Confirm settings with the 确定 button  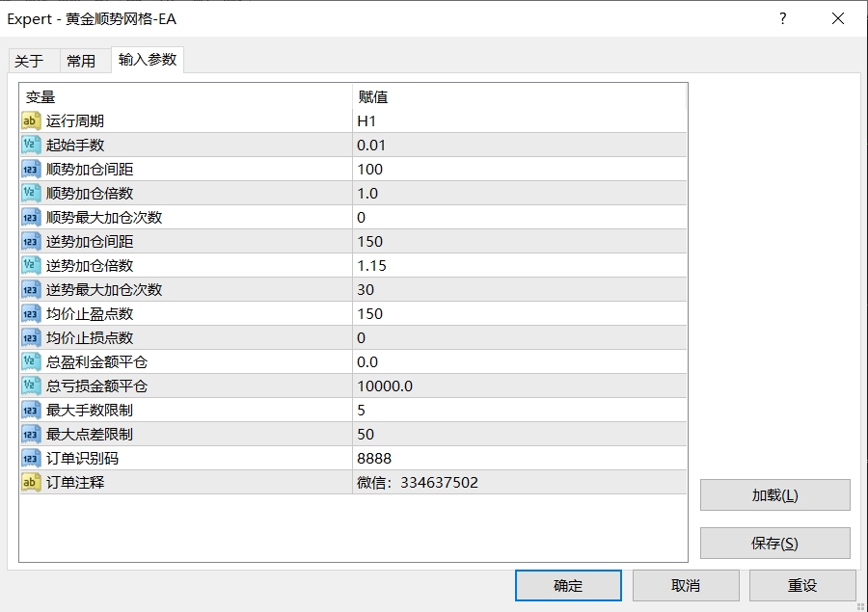pyautogui.click(x=568, y=585)
